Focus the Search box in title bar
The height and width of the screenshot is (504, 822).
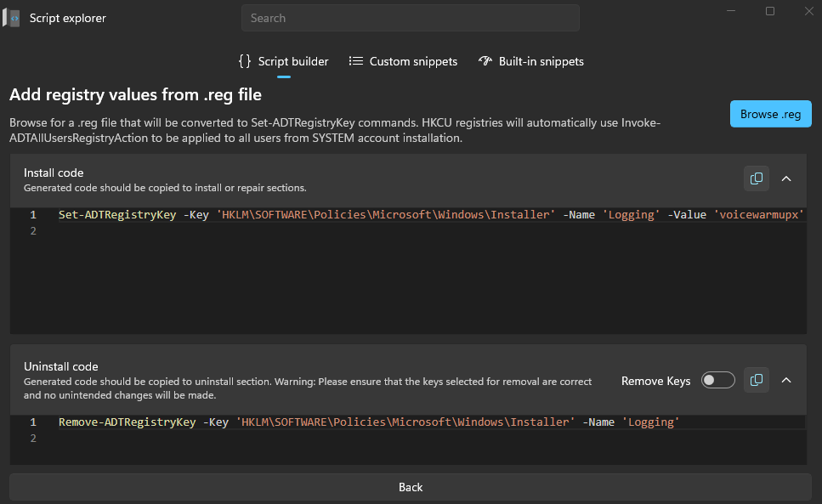pos(410,18)
